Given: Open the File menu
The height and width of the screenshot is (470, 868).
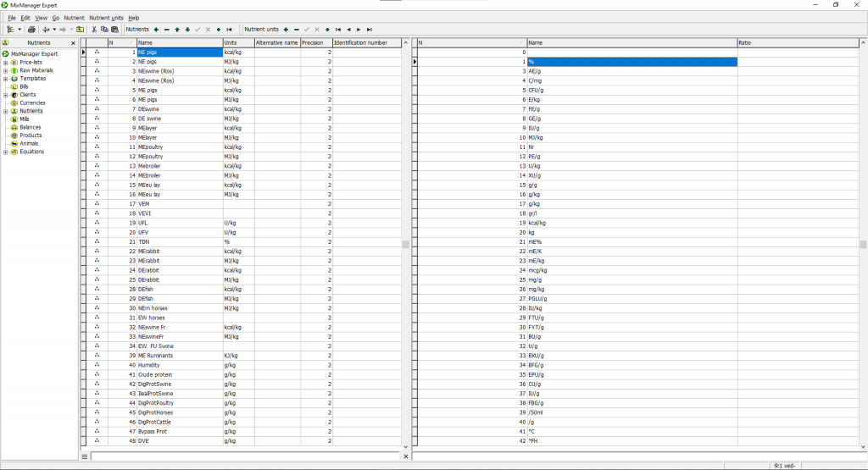Looking at the screenshot, I should click(x=12, y=18).
